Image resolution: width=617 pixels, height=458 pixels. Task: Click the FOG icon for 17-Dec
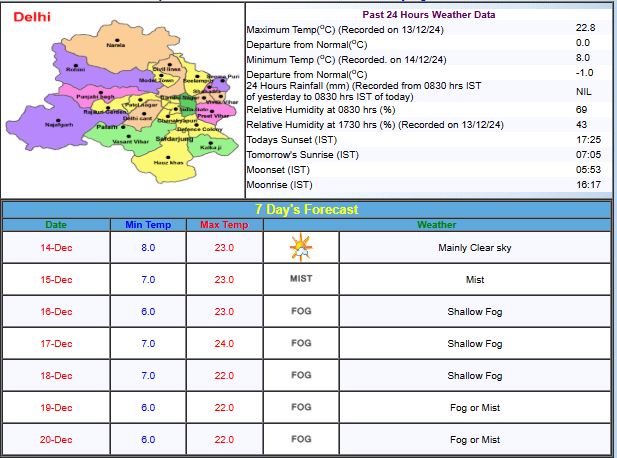coord(300,344)
